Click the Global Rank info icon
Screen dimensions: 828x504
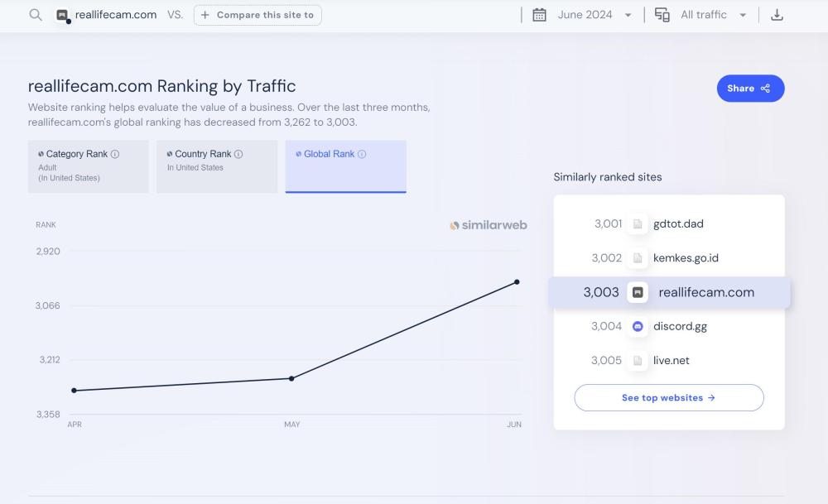click(362, 154)
